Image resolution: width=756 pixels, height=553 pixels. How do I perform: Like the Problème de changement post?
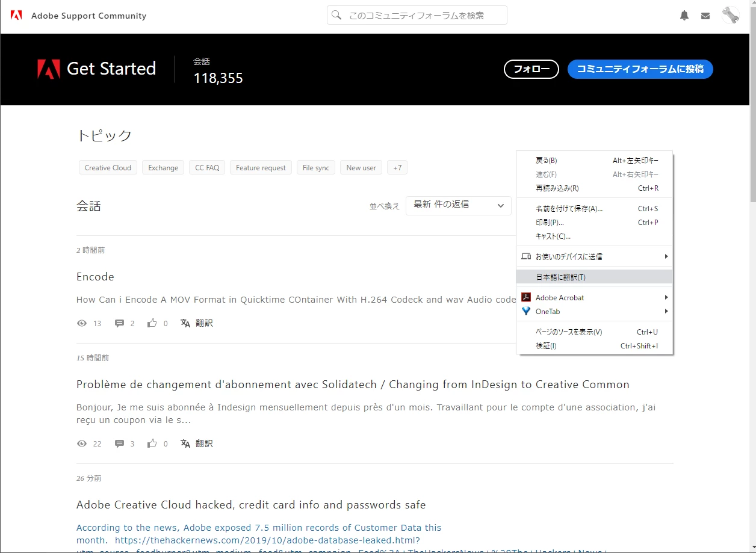153,443
